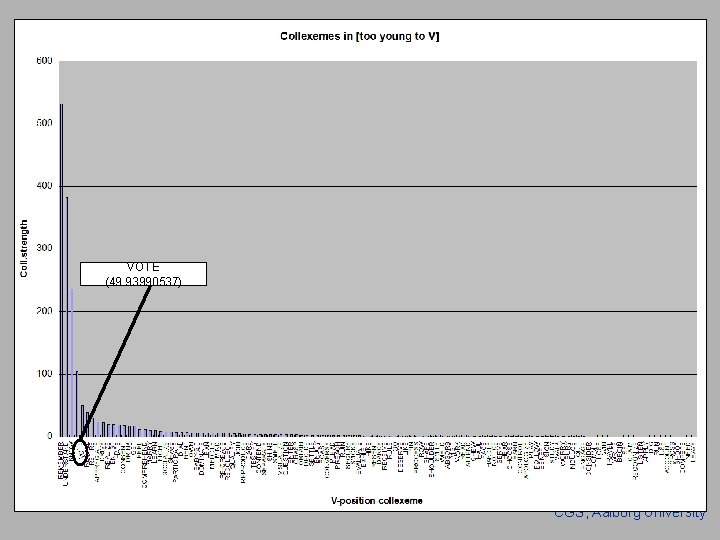Select the 100 value on the vertical axis
The width and height of the screenshot is (720, 540).
pos(45,374)
